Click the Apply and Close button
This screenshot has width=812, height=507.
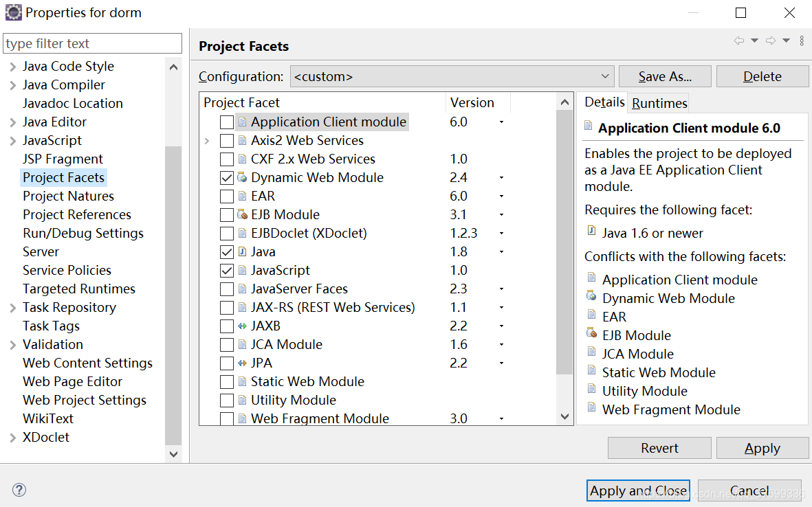638,491
